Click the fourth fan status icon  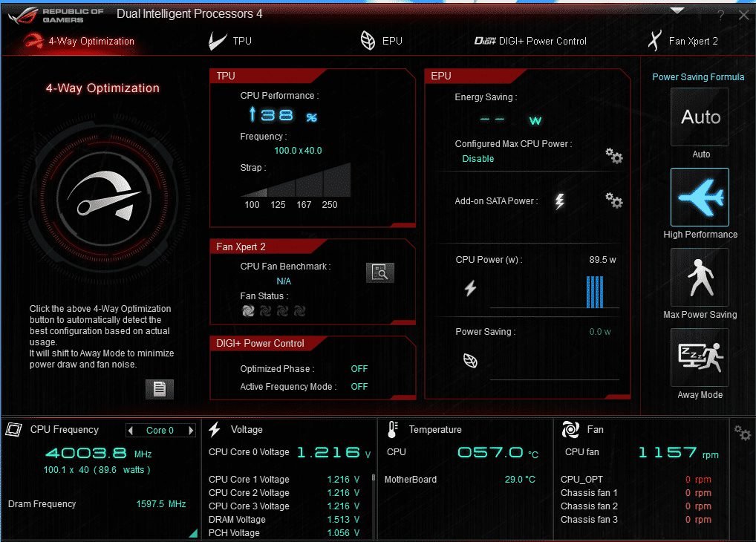pos(299,310)
